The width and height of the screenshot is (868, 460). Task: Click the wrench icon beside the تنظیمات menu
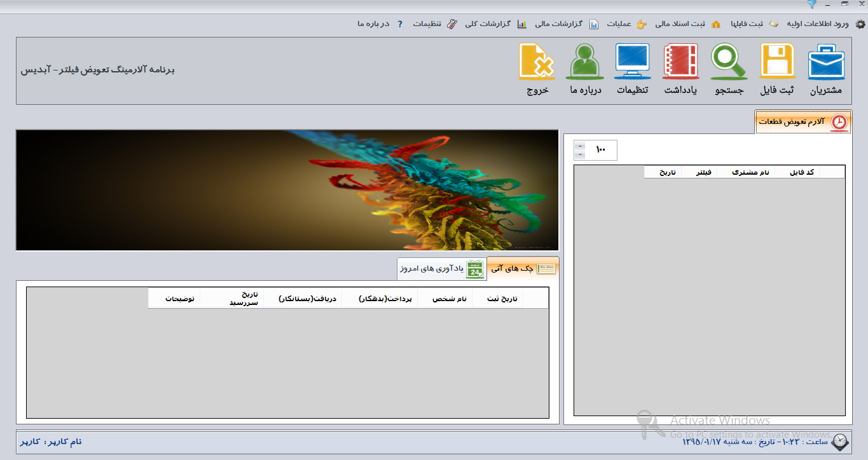(452, 24)
